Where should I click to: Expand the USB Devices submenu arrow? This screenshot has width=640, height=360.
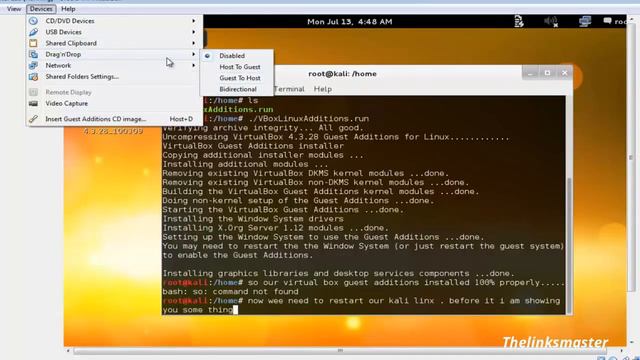coord(194,32)
